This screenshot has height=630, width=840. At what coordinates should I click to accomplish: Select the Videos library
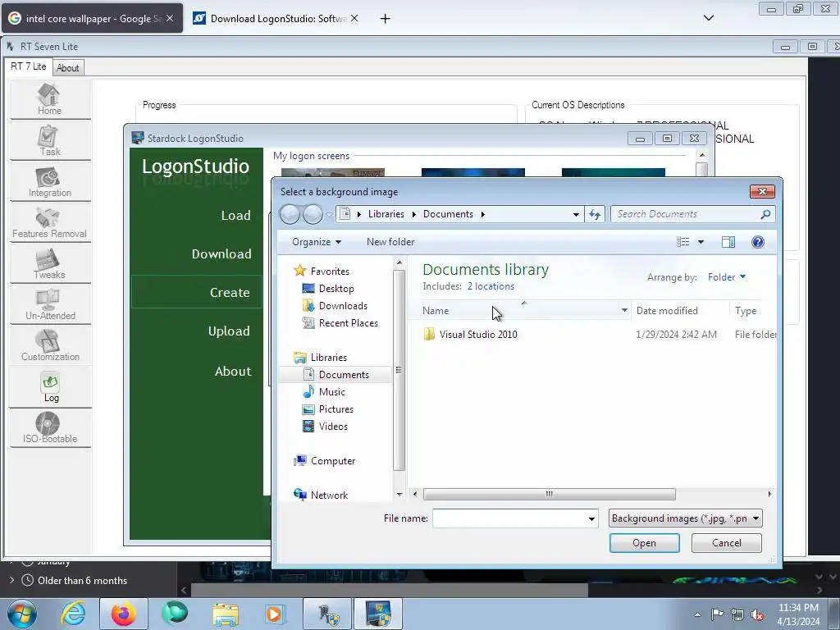pyautogui.click(x=333, y=427)
